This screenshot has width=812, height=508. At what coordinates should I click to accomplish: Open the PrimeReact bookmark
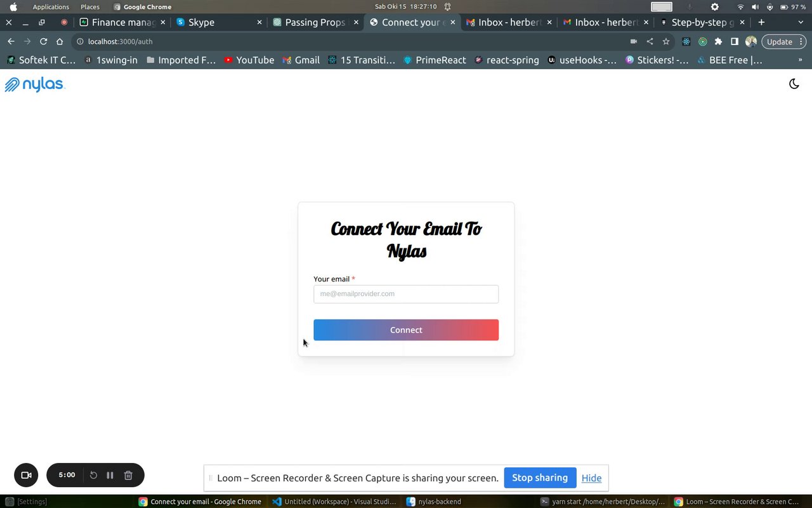point(434,60)
